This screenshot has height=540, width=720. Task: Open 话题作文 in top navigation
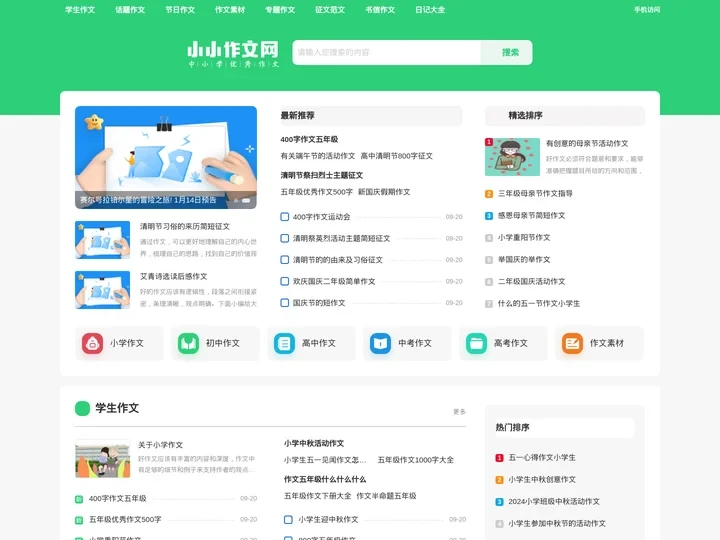pyautogui.click(x=130, y=10)
